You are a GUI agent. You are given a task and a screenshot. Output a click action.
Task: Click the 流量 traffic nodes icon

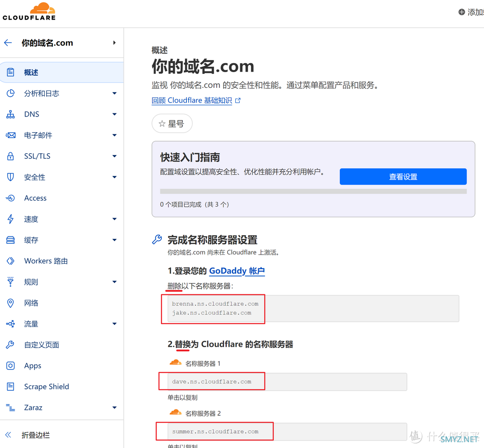[10, 323]
